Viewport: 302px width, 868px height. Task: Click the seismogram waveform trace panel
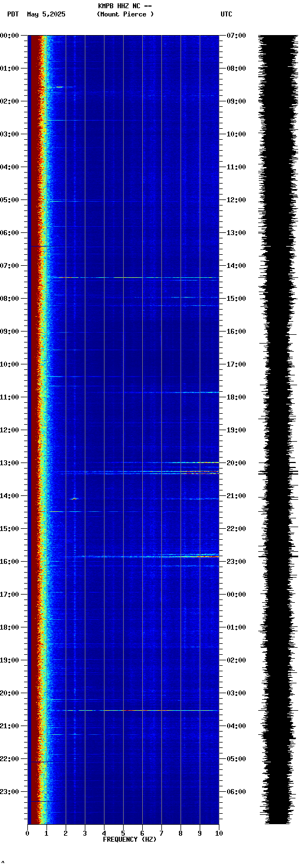[278, 430]
